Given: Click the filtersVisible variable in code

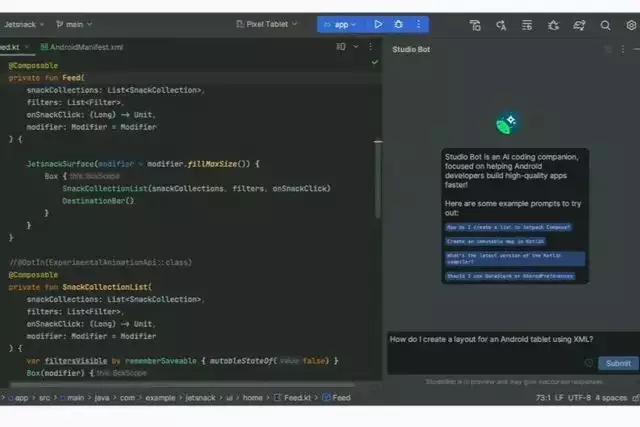Looking at the screenshot, I should pos(76,361).
